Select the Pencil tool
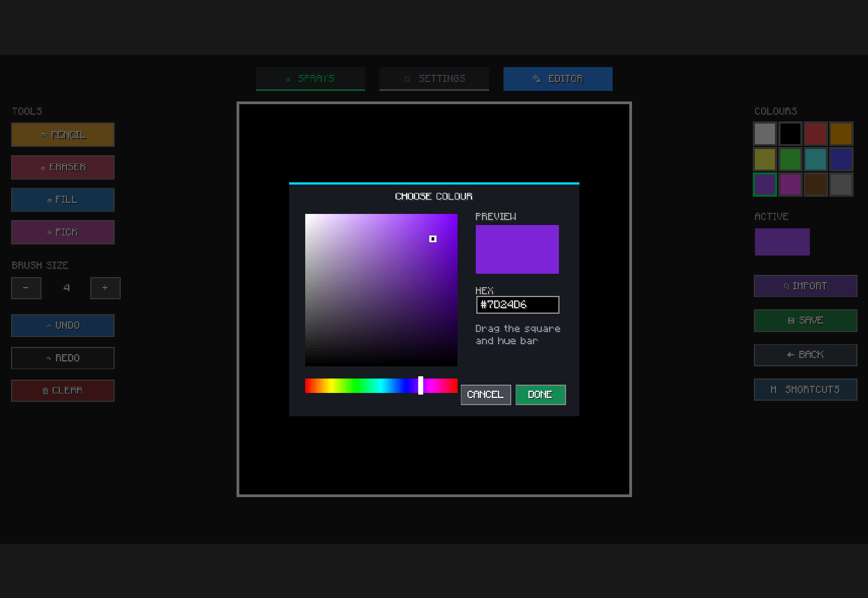This screenshot has width=868, height=598. click(63, 135)
